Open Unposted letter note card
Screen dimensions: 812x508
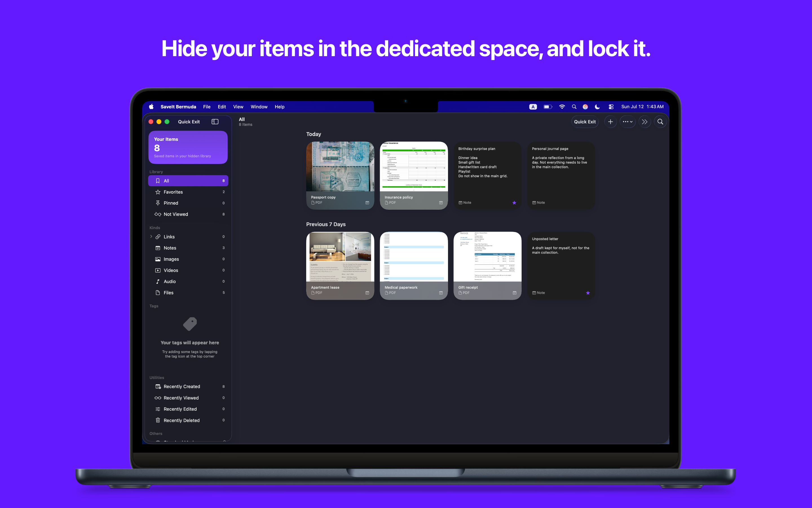[x=561, y=266]
